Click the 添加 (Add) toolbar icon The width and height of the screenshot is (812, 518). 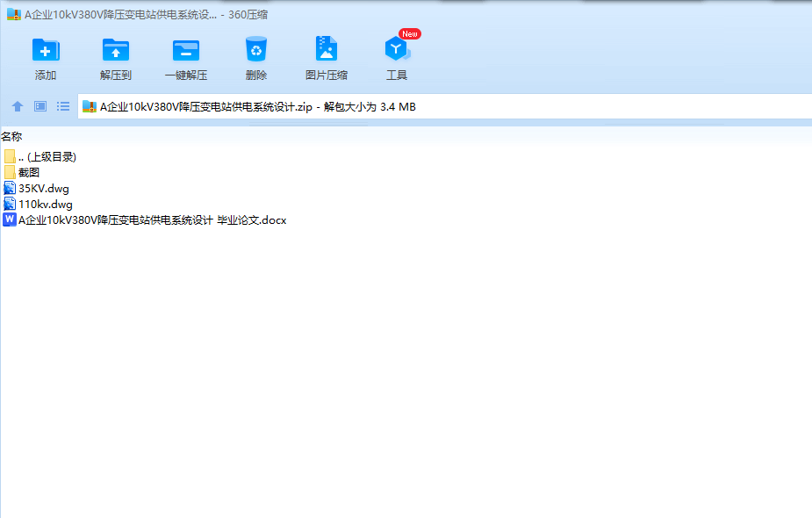(46, 50)
